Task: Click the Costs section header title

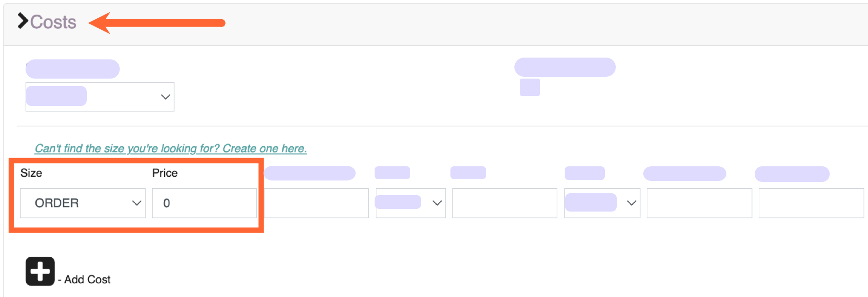Action: pos(53,22)
